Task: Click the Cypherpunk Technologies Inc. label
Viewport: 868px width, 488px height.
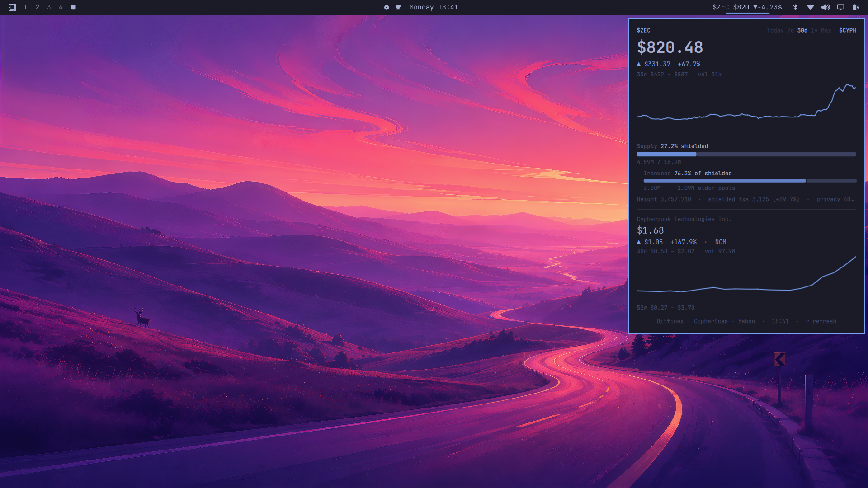Action: tap(684, 219)
